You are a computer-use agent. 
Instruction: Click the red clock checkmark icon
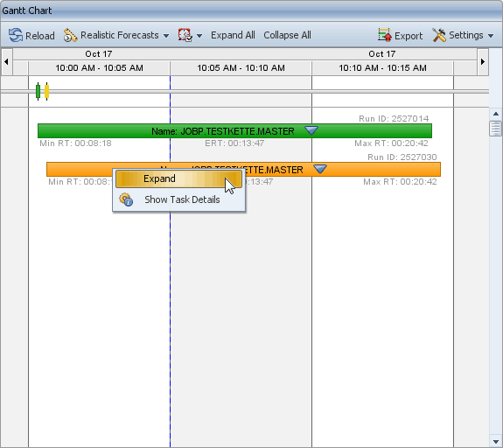[x=185, y=35]
